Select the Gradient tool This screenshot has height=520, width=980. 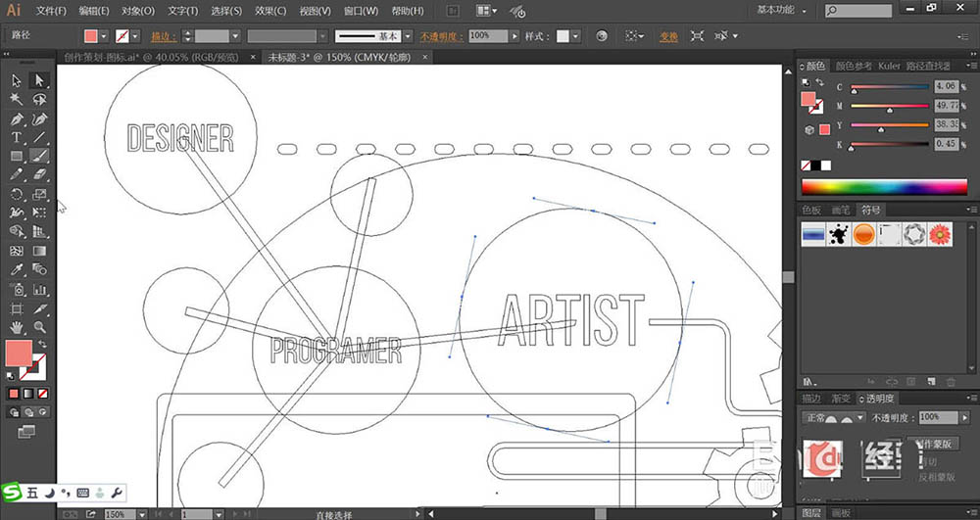point(39,251)
